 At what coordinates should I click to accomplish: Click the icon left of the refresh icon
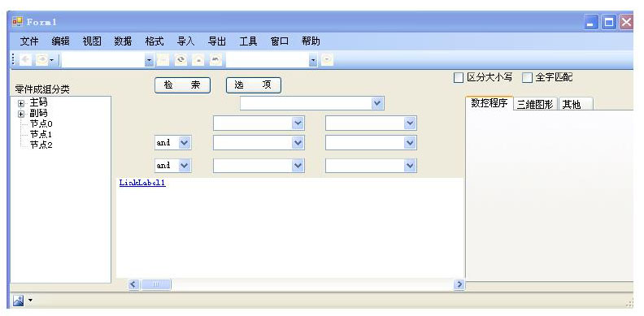163,60
